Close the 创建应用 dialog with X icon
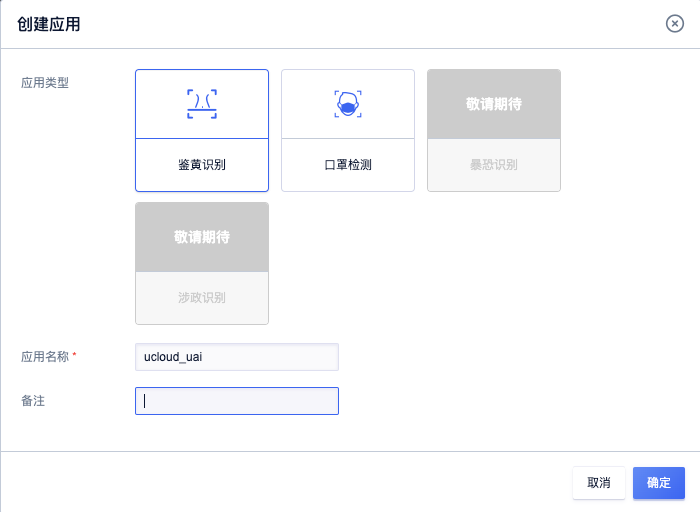The width and height of the screenshot is (700, 512). [x=675, y=24]
